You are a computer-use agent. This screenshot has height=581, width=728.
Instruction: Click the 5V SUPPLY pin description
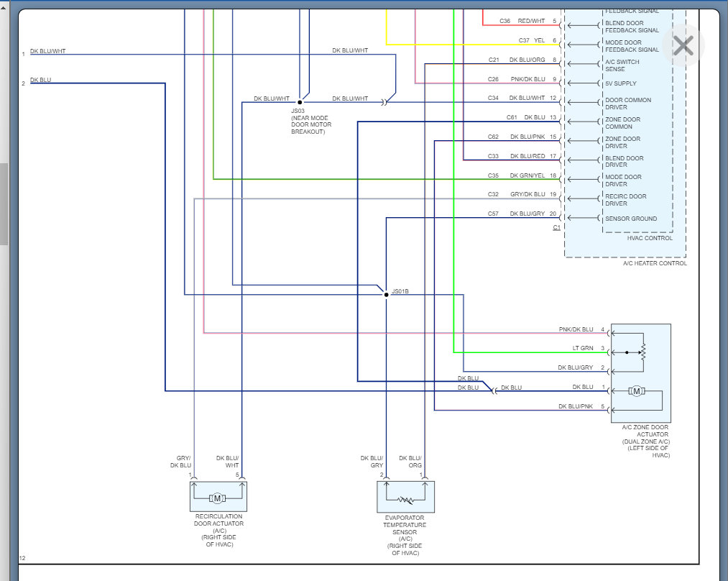pos(621,83)
